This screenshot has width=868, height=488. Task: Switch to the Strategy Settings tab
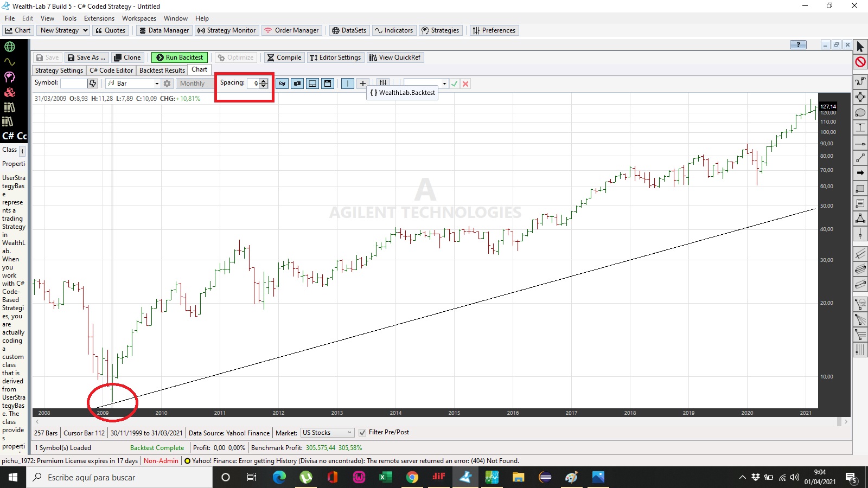59,70
